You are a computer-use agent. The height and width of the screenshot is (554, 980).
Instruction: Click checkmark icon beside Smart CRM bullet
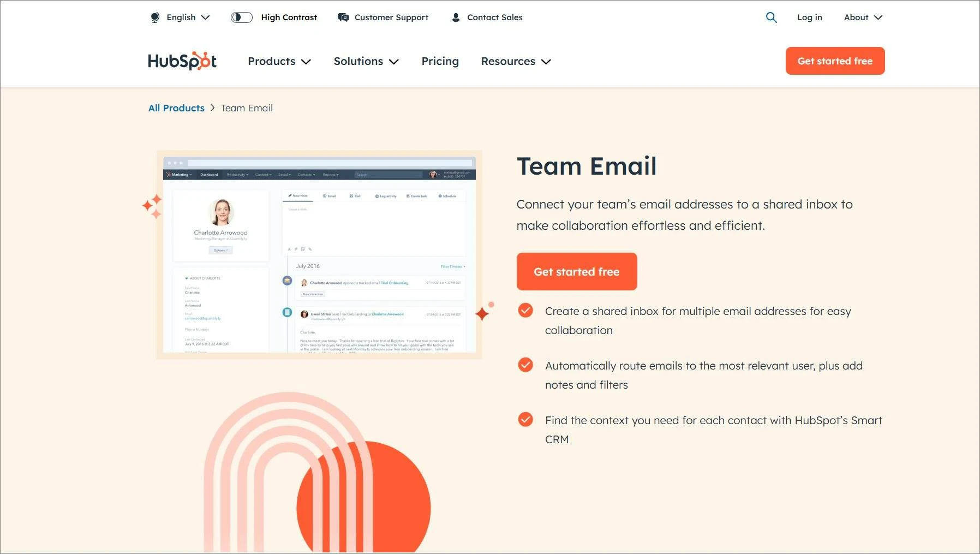(525, 420)
